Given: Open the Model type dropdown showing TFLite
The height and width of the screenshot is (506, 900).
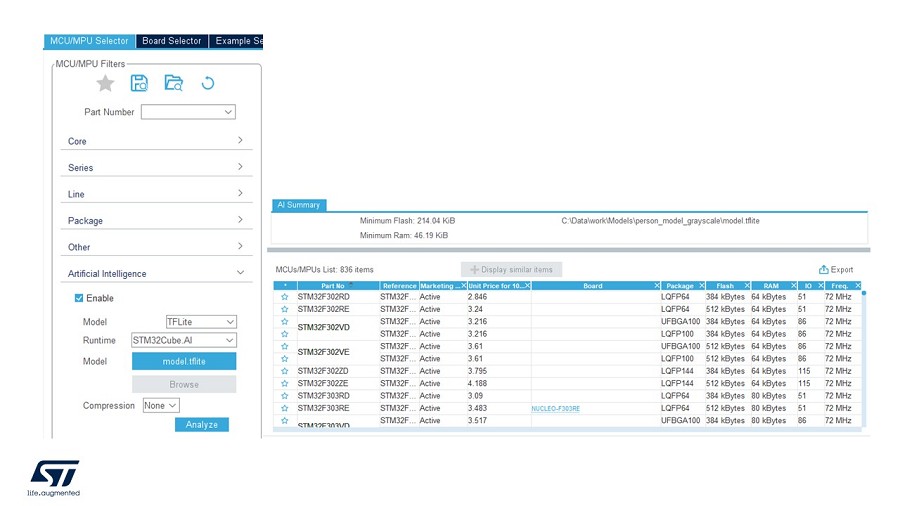Looking at the screenshot, I should [x=201, y=322].
